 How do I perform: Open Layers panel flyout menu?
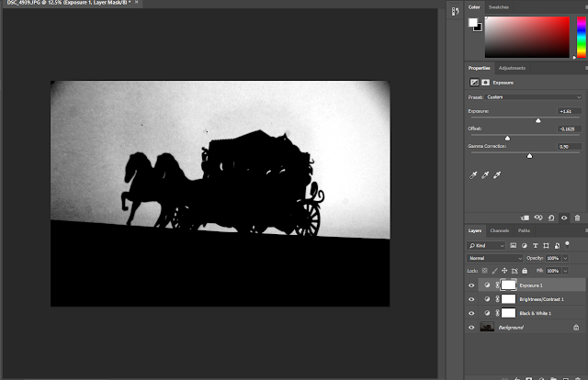pyautogui.click(x=586, y=230)
